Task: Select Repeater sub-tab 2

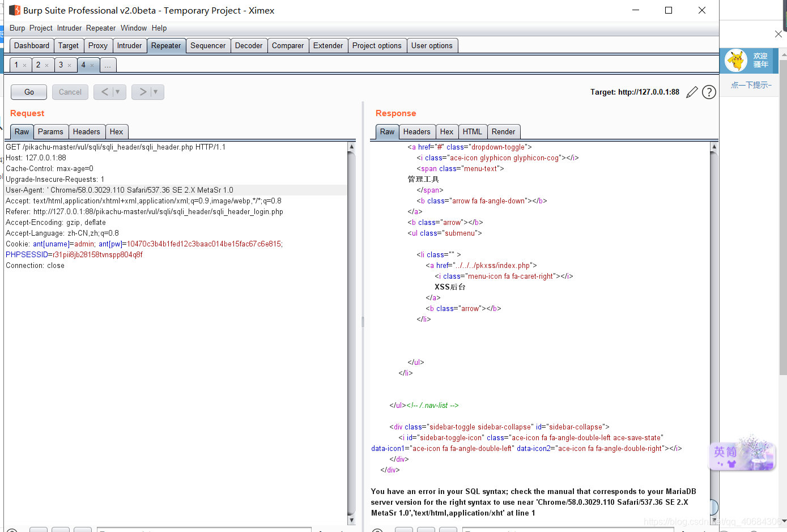Action: pyautogui.click(x=39, y=65)
